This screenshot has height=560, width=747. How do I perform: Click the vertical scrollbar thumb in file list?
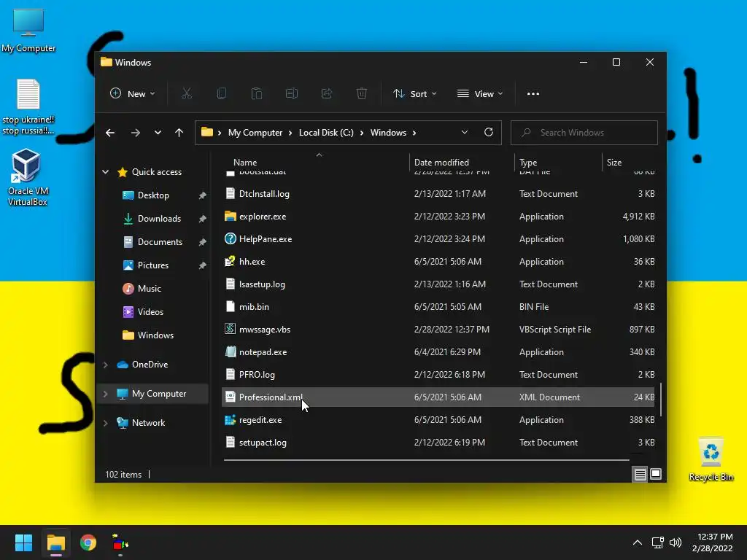[x=661, y=399]
